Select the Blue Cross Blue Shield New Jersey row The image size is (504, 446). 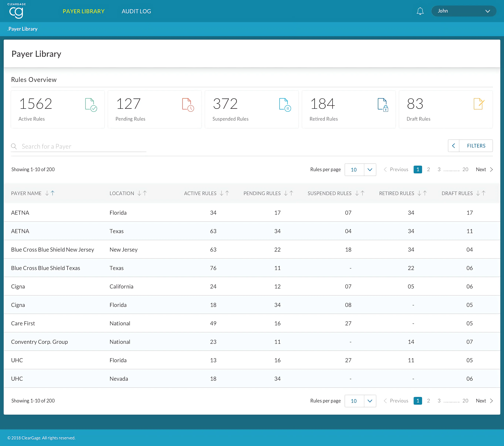[252, 250]
